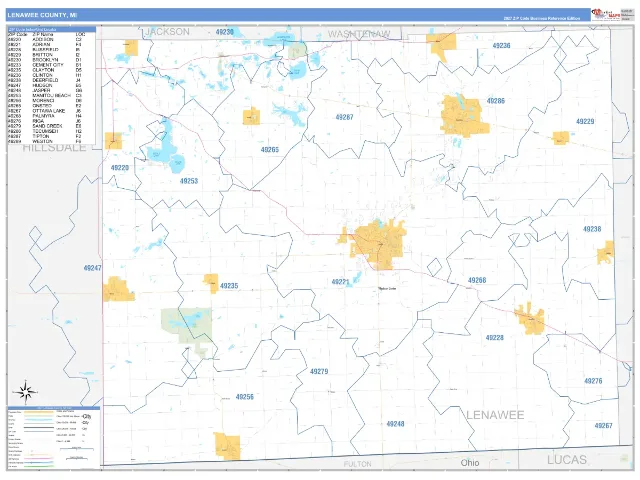Select CLINTON row in ZIP index
The width and height of the screenshot is (640, 480).
pos(45,75)
